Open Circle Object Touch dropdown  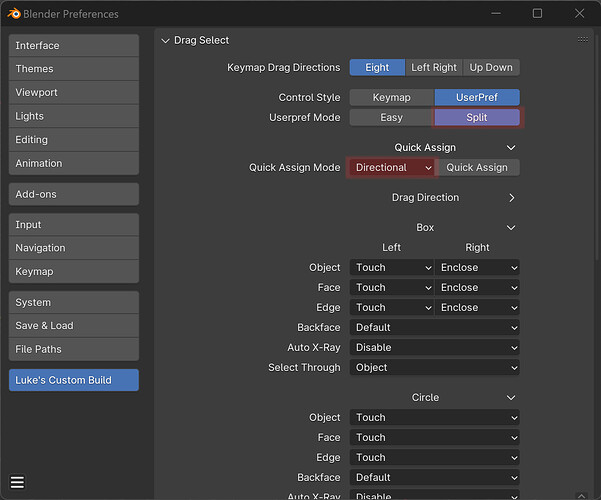(x=435, y=418)
